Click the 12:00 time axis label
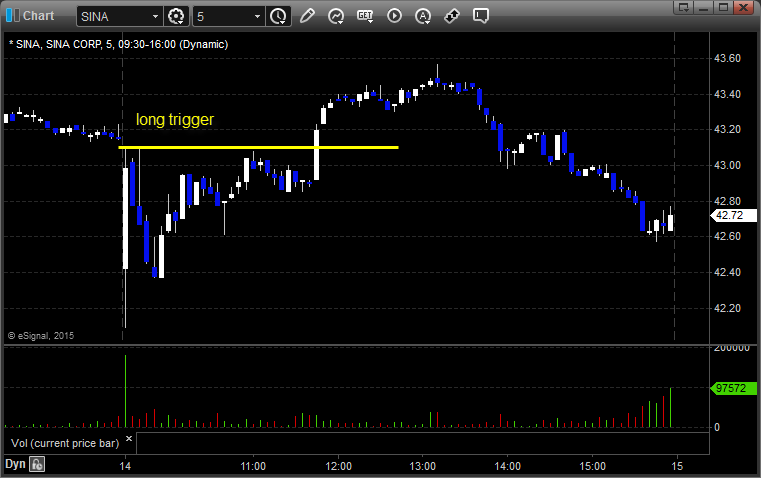 [x=338, y=466]
